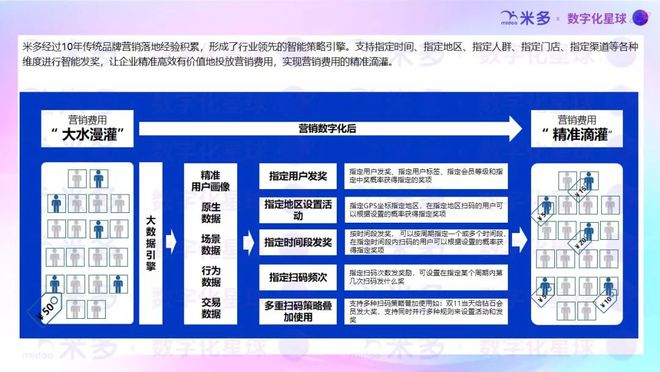Select the 指定地区设置活动 box
This screenshot has width=660, height=372.
[x=298, y=210]
